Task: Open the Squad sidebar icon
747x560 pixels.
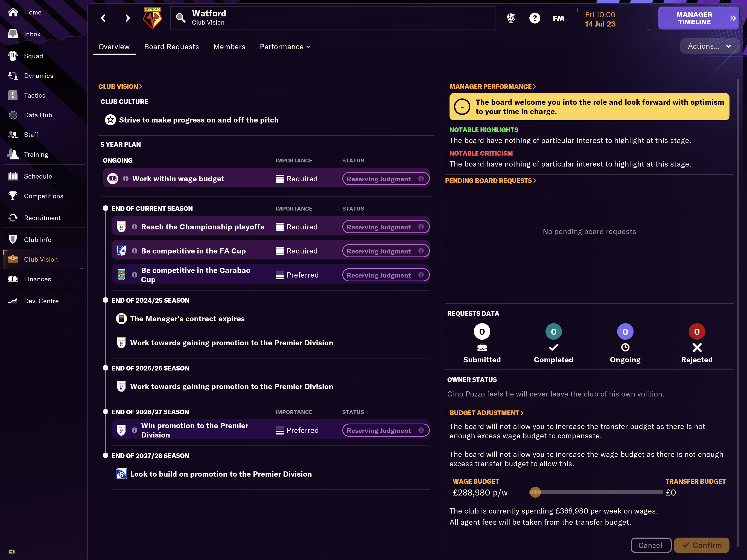Action: pyautogui.click(x=13, y=56)
